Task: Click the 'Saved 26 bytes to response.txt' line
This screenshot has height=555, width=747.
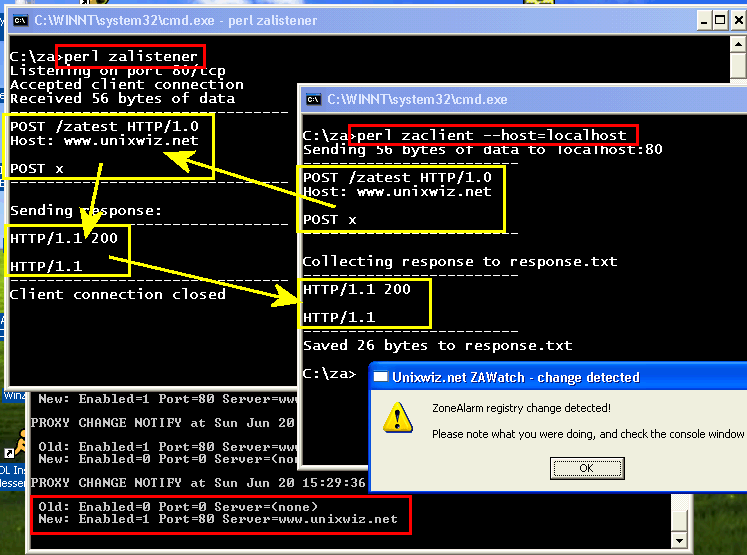Action: pyautogui.click(x=437, y=346)
